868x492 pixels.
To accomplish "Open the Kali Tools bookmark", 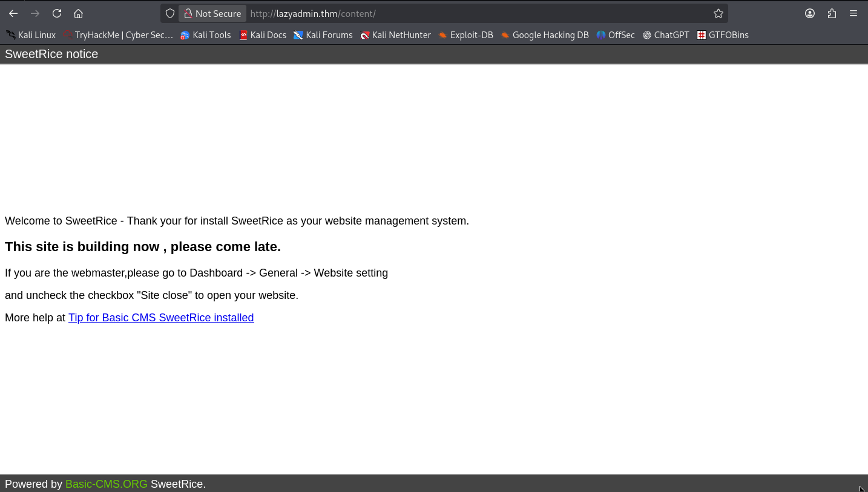I will (x=206, y=35).
